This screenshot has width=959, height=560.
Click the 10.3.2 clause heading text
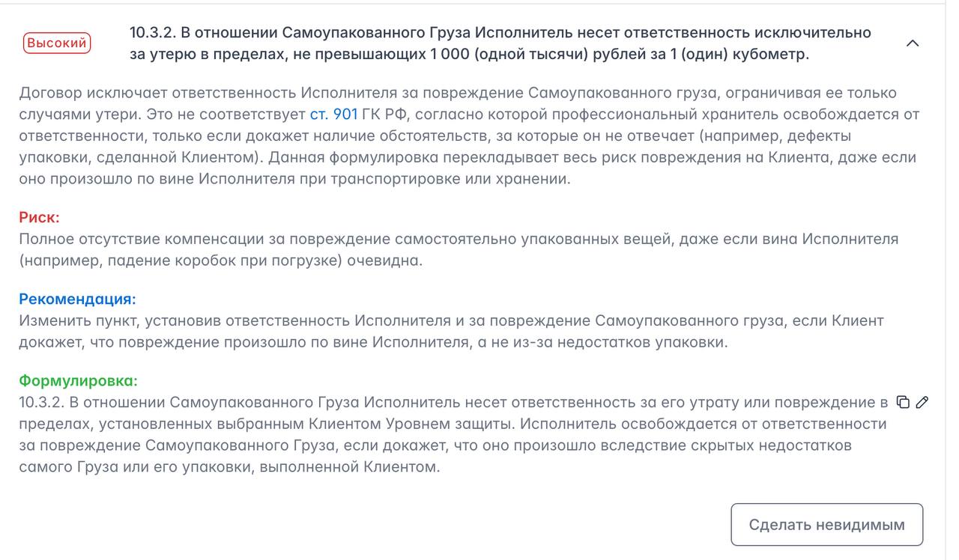click(x=500, y=33)
